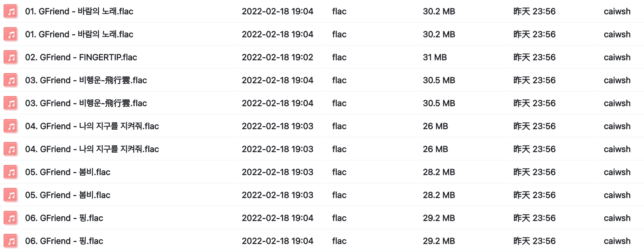Click the music icon of the first 봄비 file
644x252 pixels.
[11, 172]
